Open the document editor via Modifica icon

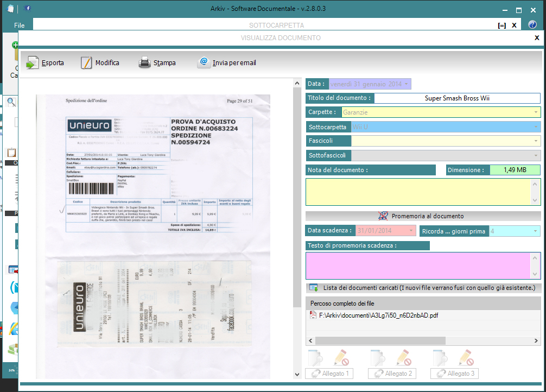click(85, 62)
